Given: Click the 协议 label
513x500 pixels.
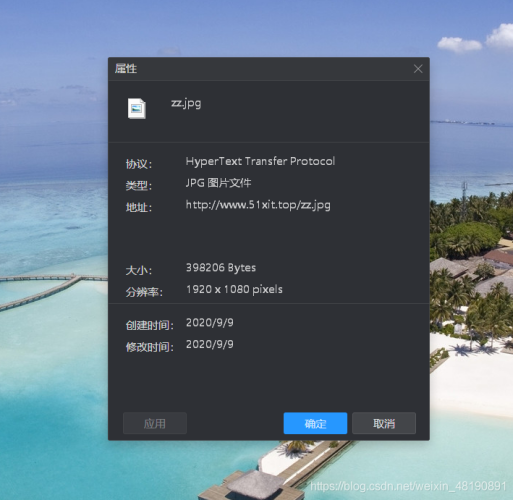Looking at the screenshot, I should [x=139, y=164].
